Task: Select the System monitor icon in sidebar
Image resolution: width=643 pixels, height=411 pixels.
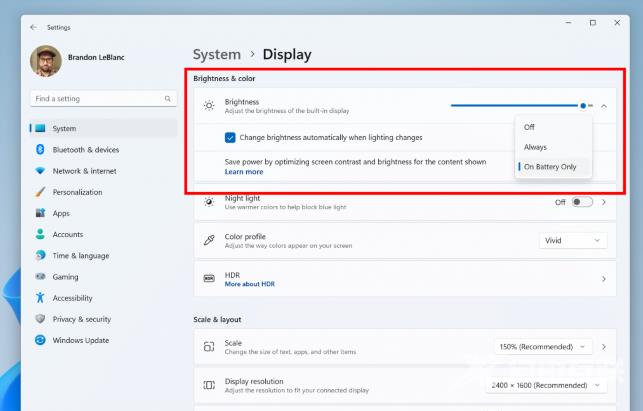Action: point(40,128)
